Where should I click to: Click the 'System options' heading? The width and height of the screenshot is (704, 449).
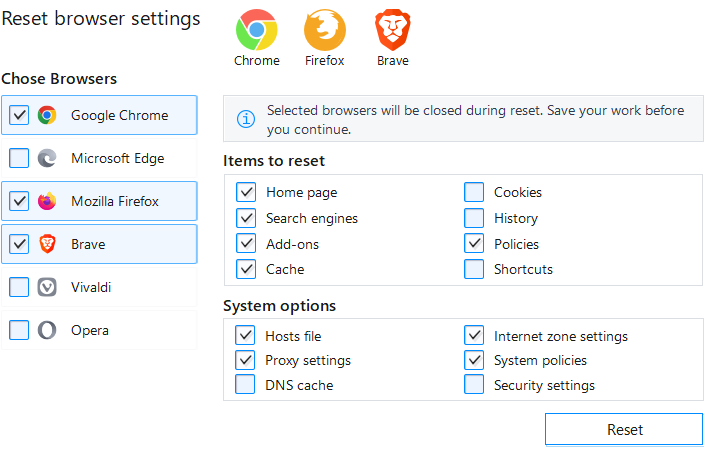point(279,306)
